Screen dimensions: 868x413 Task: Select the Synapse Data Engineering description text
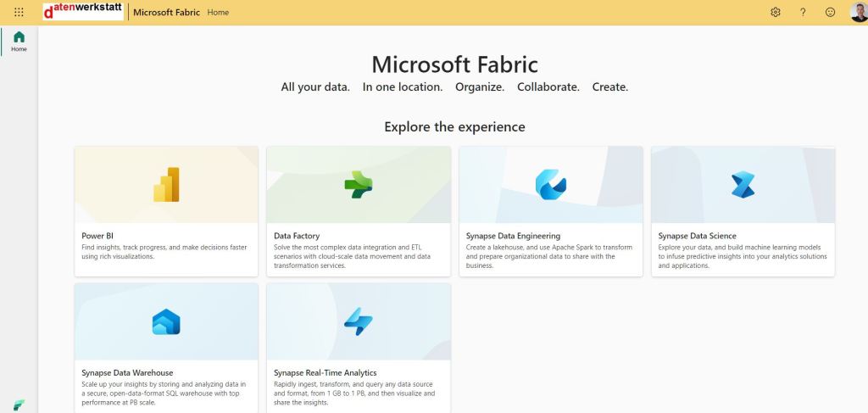click(549, 256)
